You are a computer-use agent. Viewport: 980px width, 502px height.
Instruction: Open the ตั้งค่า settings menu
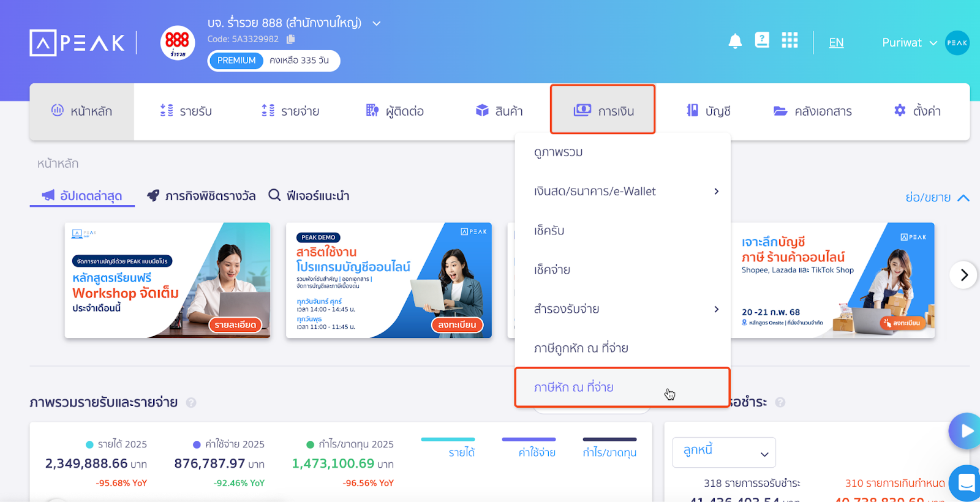(x=918, y=111)
